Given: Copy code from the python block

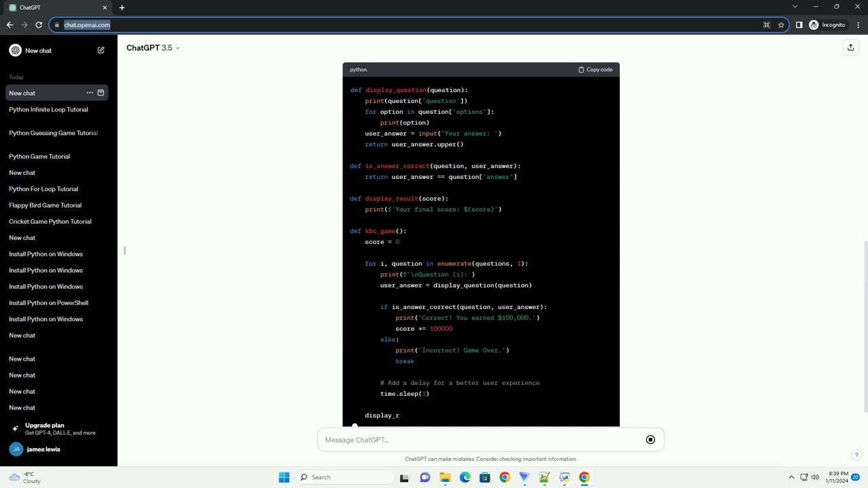Looking at the screenshot, I should coord(595,70).
